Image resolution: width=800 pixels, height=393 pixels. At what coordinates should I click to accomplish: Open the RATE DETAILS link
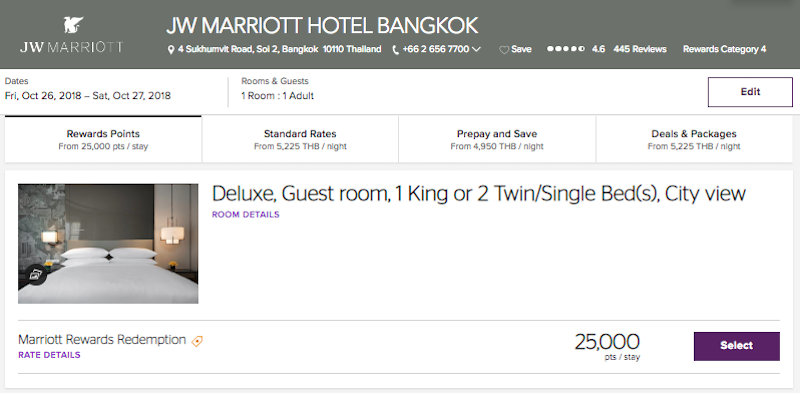click(x=49, y=355)
